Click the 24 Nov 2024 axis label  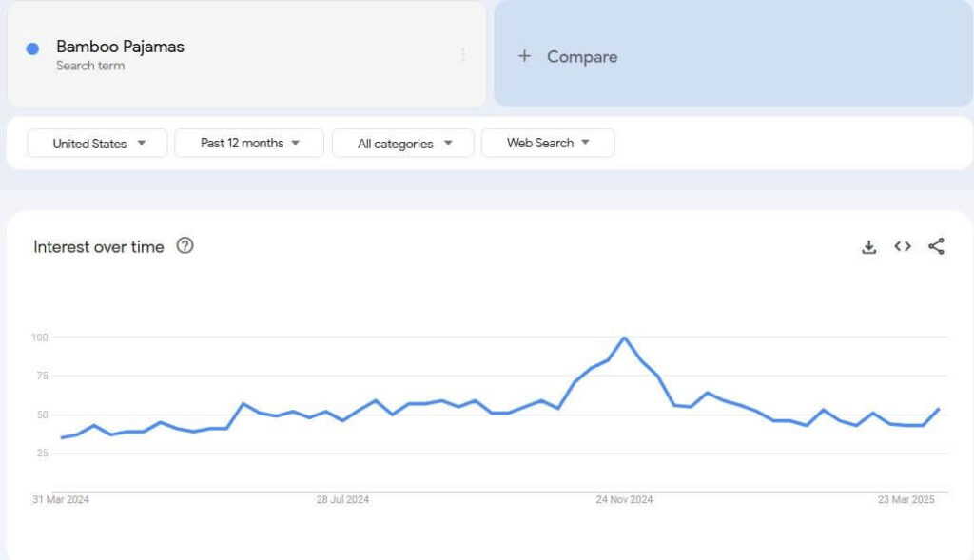[624, 499]
